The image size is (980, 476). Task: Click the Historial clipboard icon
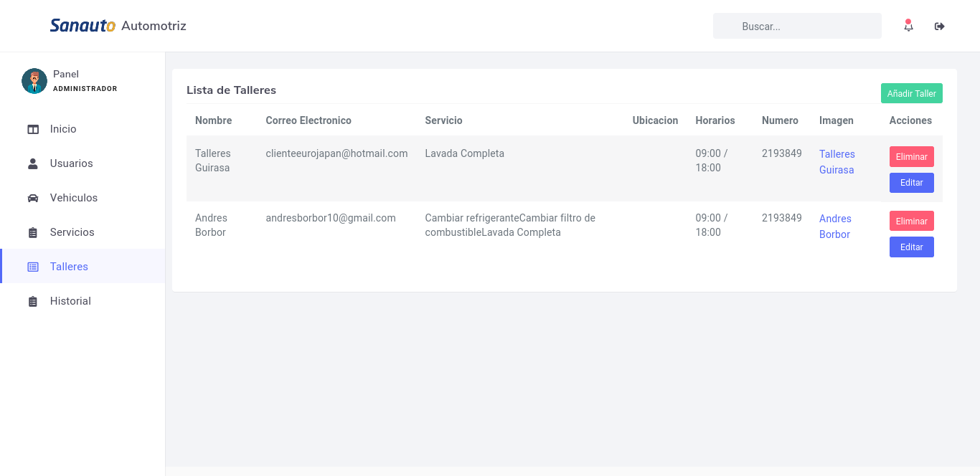pos(33,301)
